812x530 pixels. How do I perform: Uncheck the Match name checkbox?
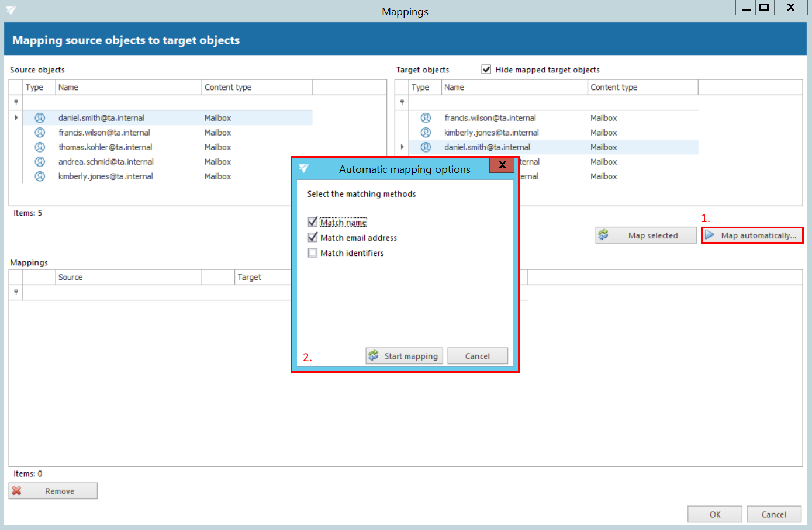313,222
